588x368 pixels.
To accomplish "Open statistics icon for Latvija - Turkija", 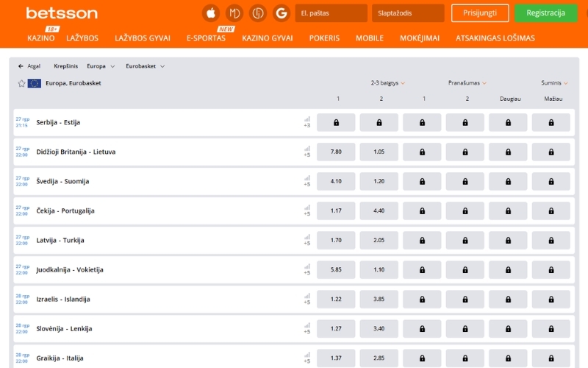I will point(307,237).
